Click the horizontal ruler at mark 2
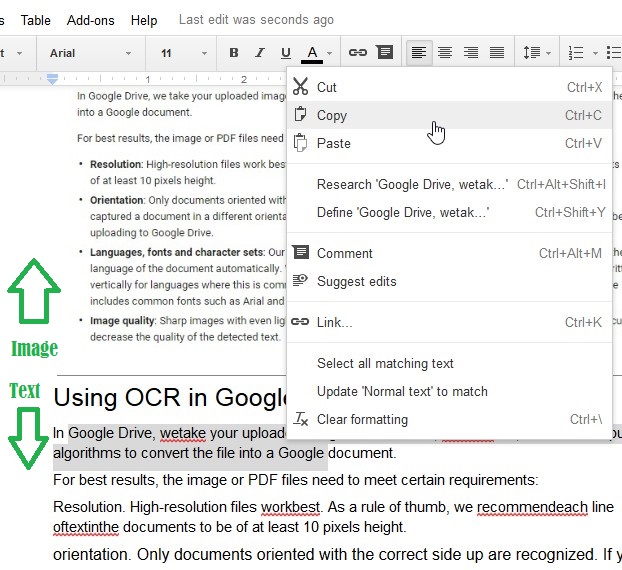This screenshot has width=622, height=570. [x=244, y=79]
